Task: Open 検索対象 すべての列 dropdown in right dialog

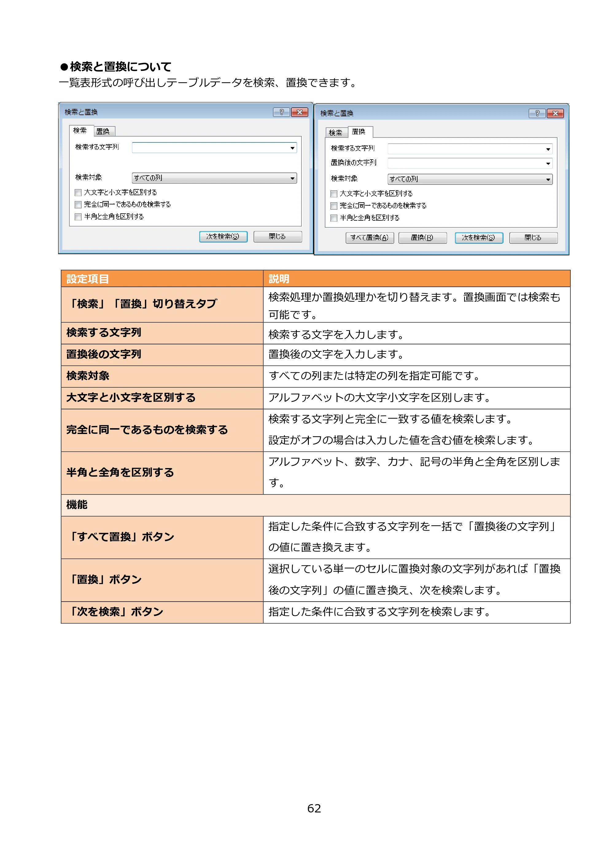Action: click(x=470, y=179)
